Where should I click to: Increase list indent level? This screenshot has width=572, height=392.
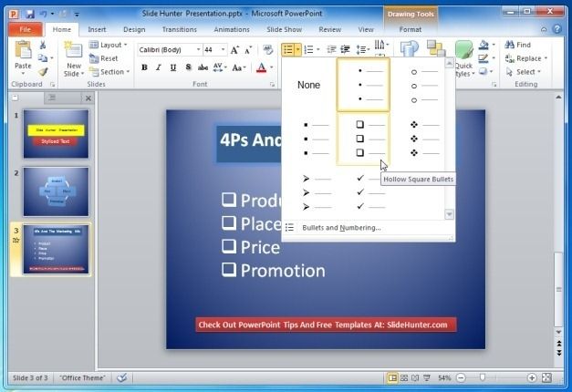point(345,49)
